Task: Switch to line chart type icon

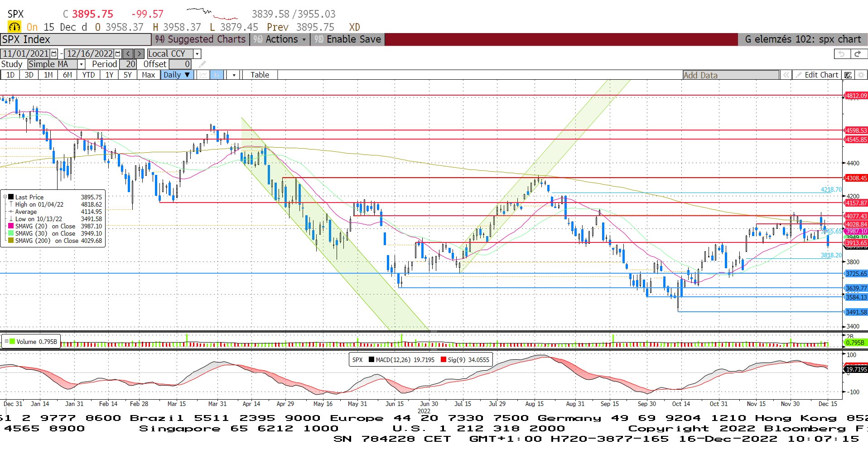Action: click(x=203, y=75)
